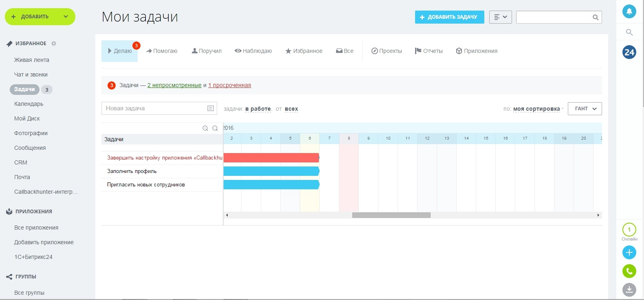644x300 pixels.
Task: Switch to the Наблюдаю tab
Action: pyautogui.click(x=253, y=51)
